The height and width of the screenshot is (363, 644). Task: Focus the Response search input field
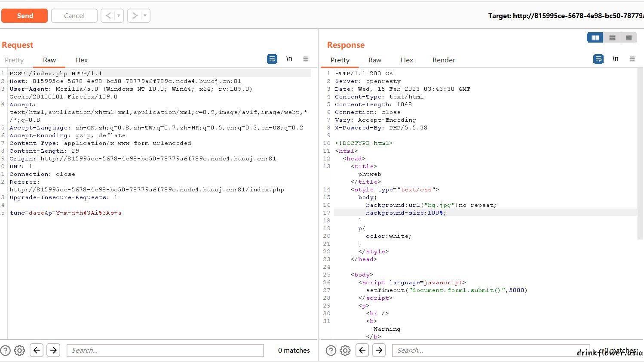[x=491, y=351]
